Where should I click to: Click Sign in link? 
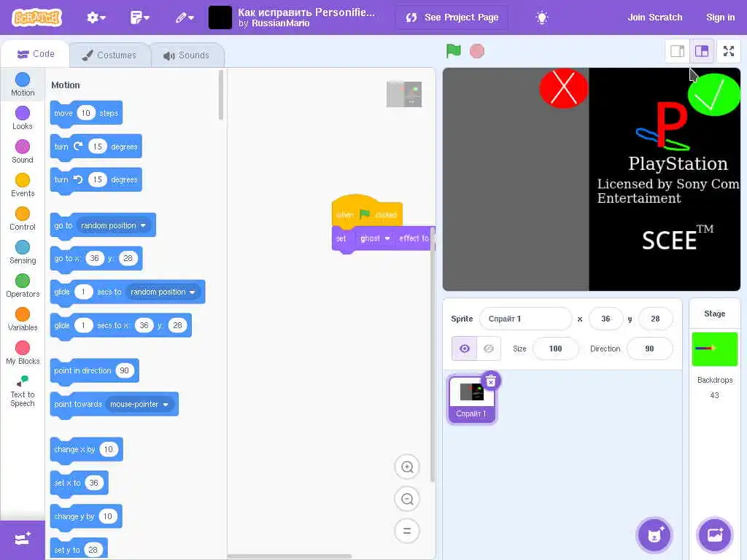pos(720,17)
